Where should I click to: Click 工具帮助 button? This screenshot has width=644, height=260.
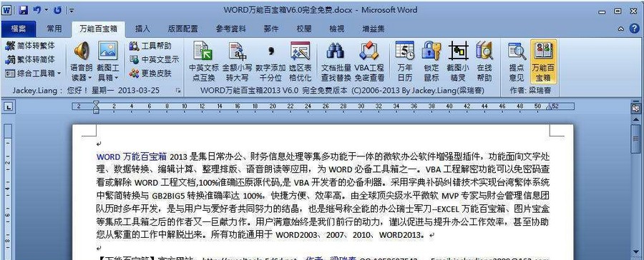click(x=150, y=46)
